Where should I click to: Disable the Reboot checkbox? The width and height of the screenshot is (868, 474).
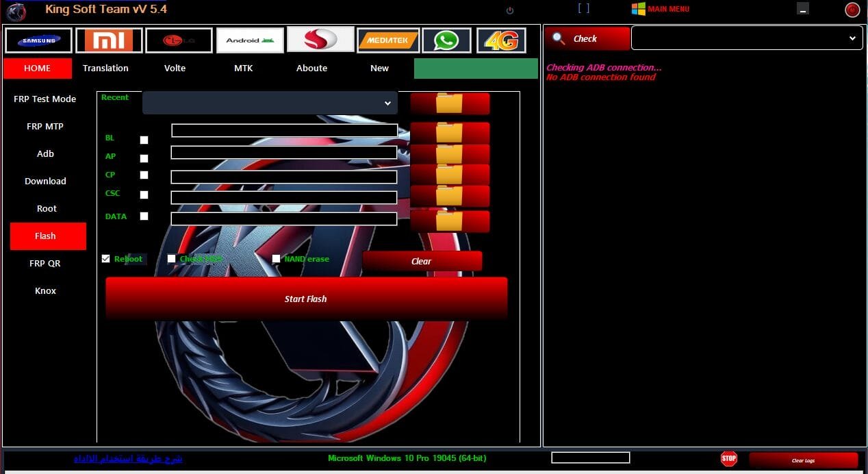click(x=106, y=258)
